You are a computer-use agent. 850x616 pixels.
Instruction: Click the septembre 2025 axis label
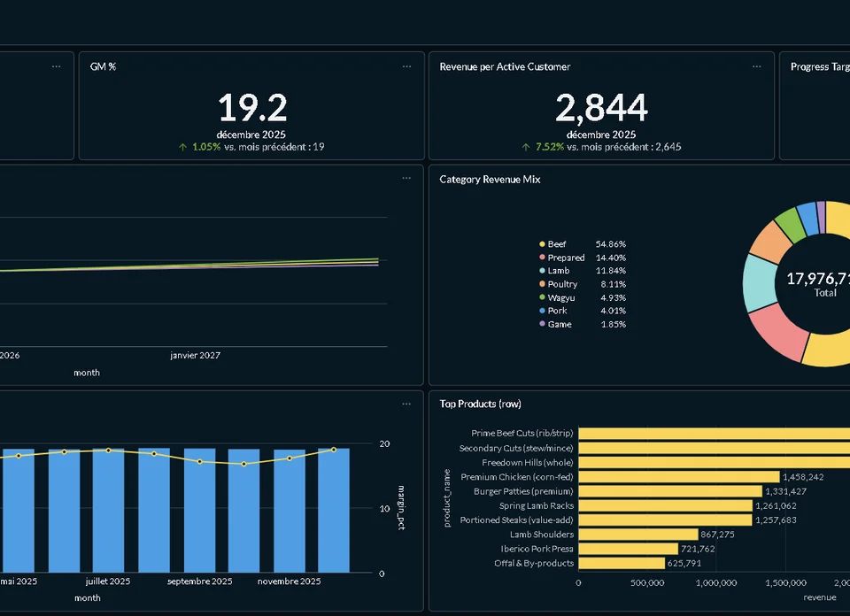pyautogui.click(x=199, y=581)
